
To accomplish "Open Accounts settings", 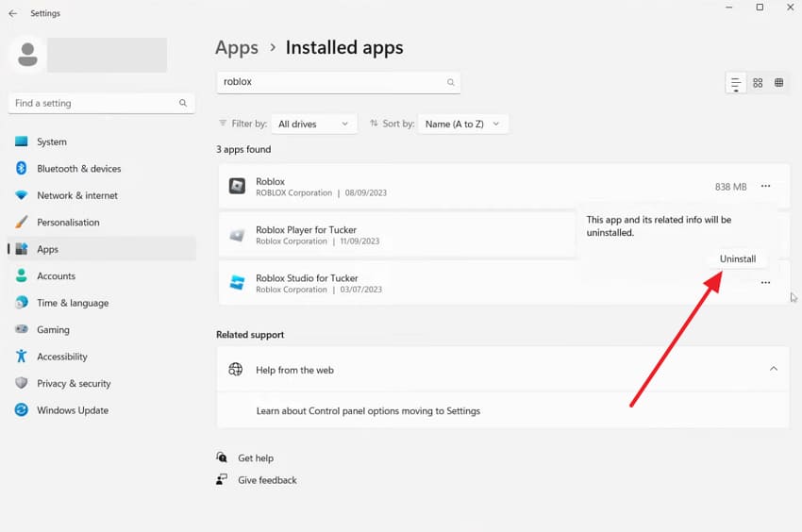I will [101, 275].
